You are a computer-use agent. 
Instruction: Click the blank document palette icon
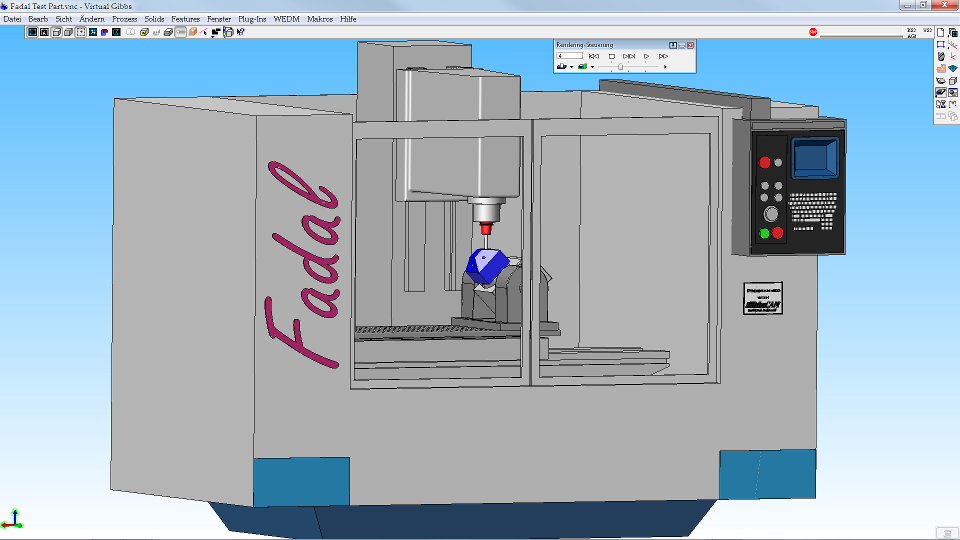[x=940, y=32]
